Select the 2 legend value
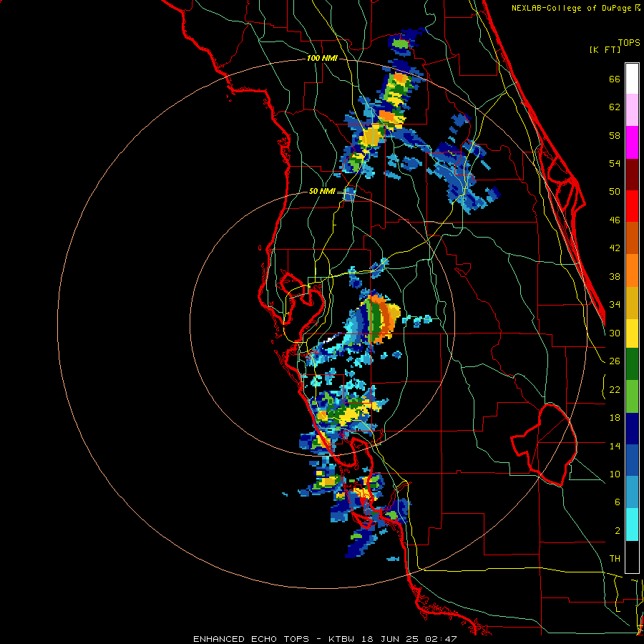644x644 pixels. pos(617,530)
